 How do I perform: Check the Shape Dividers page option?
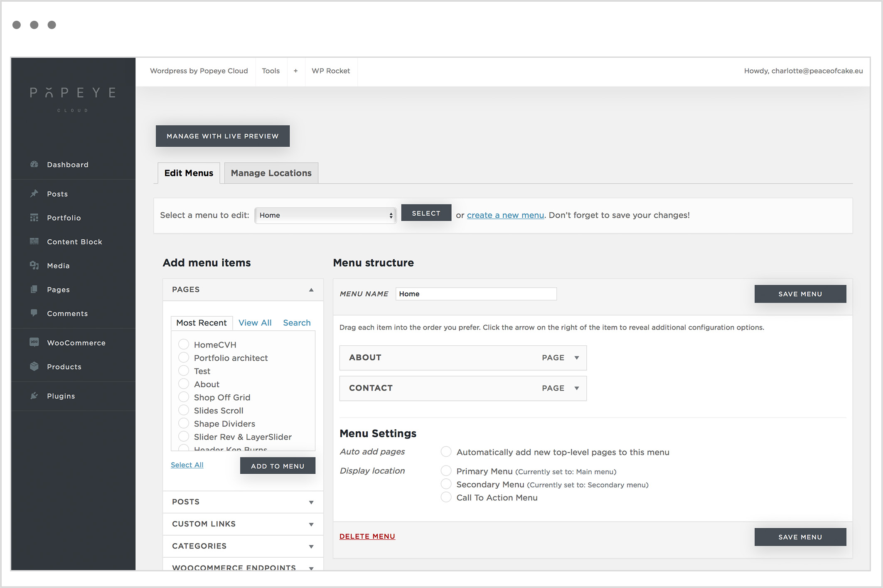(x=184, y=423)
